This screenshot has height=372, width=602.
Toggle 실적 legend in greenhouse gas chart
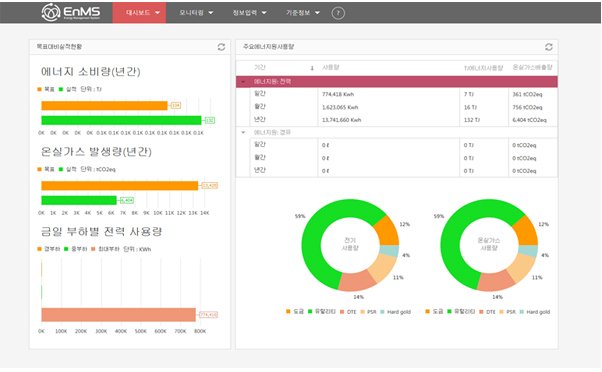[x=68, y=169]
